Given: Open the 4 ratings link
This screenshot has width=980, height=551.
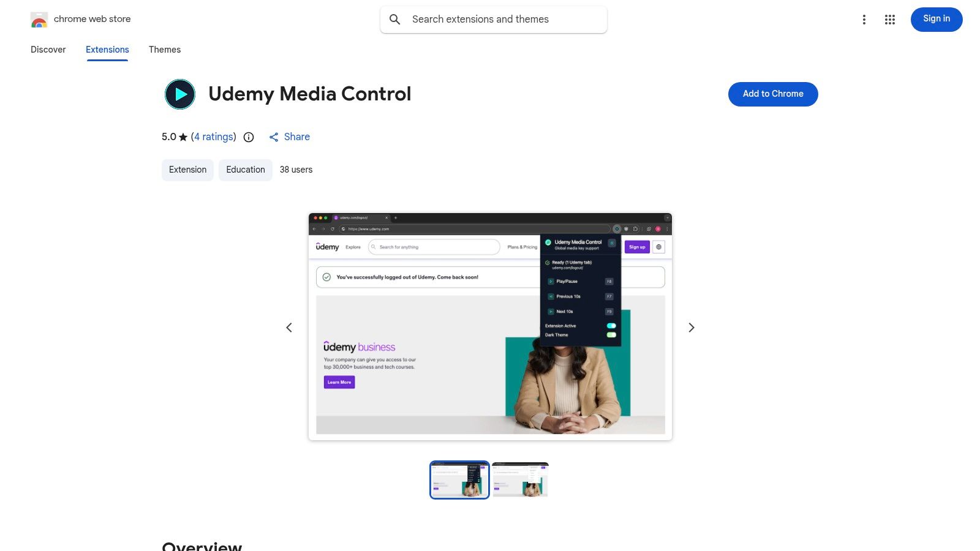Looking at the screenshot, I should (213, 137).
